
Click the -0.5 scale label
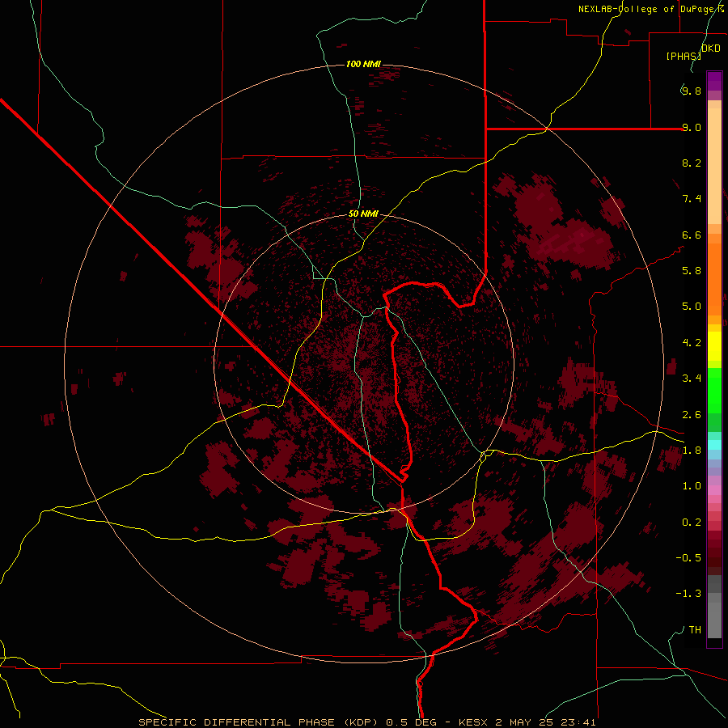pos(688,558)
